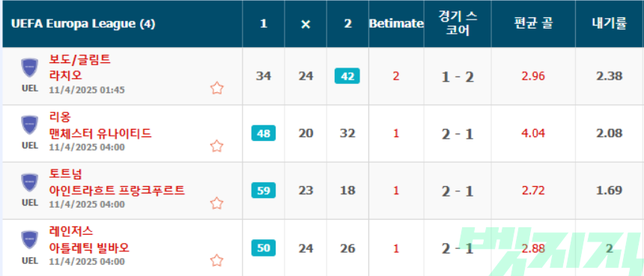Sort by the 평균 골 column header

533,24
